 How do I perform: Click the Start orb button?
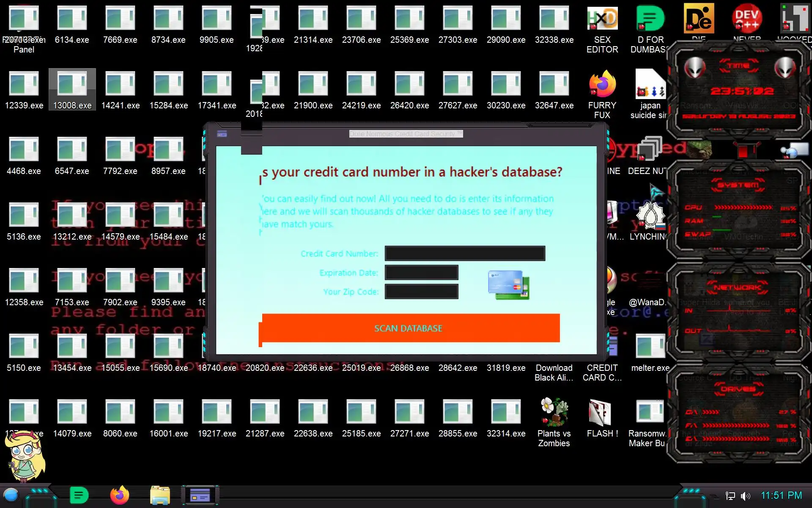pos(11,495)
